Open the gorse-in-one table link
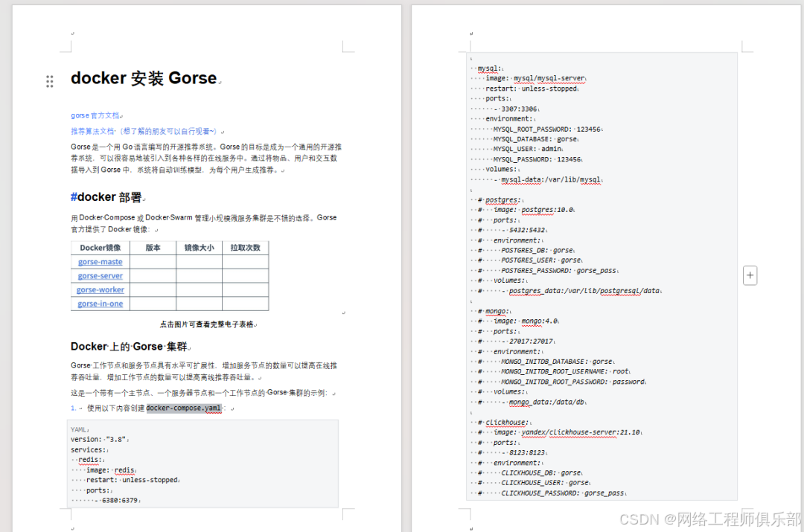 pyautogui.click(x=100, y=304)
